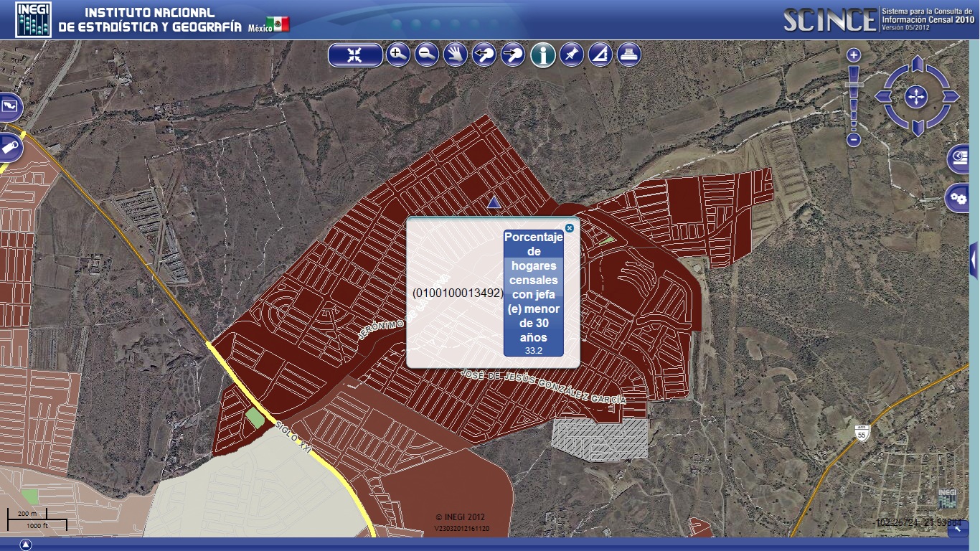Activate the hand pan tool
Screen dimensions: 980x551
click(456, 55)
